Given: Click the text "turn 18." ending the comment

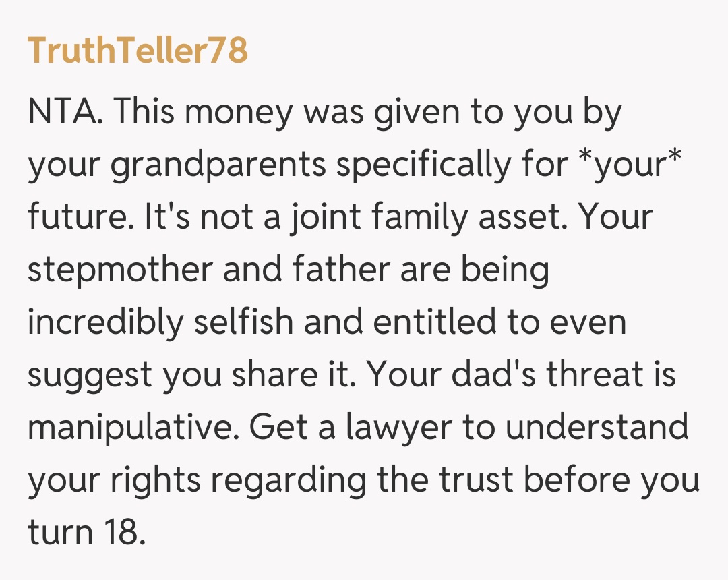Looking at the screenshot, I should (x=86, y=533).
